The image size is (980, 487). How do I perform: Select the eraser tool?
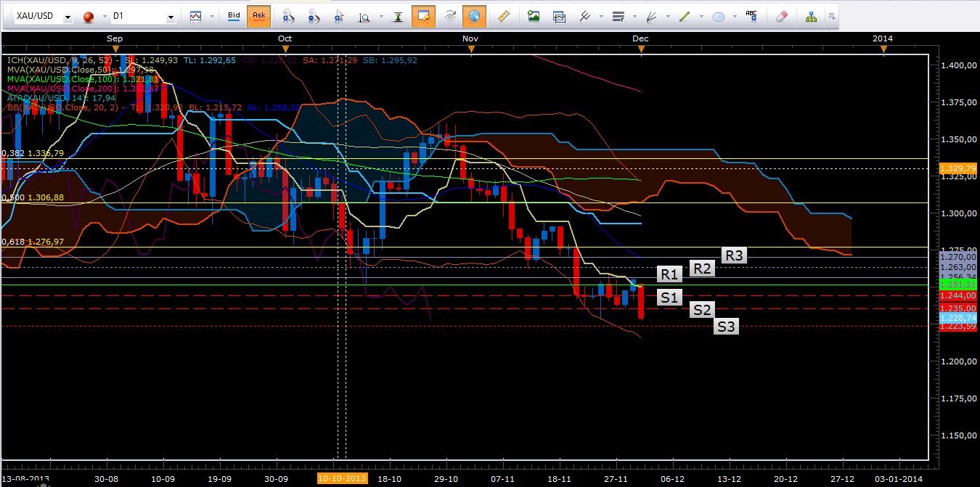pos(781,15)
